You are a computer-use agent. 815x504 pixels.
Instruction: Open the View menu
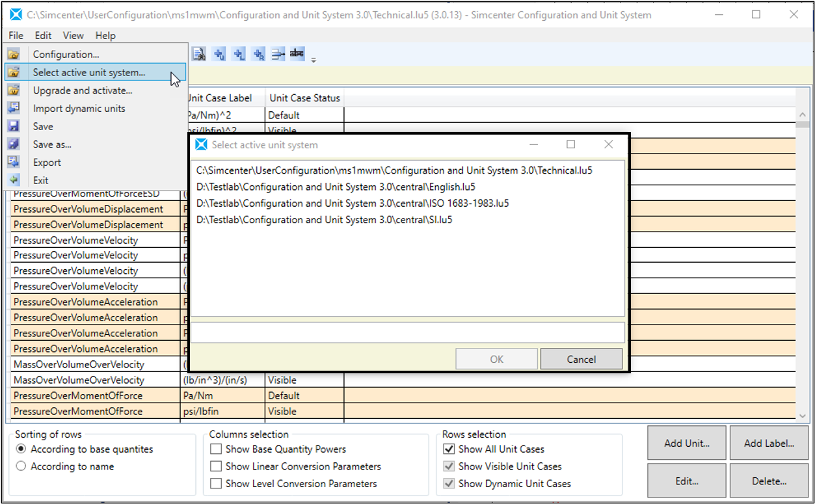tap(73, 36)
